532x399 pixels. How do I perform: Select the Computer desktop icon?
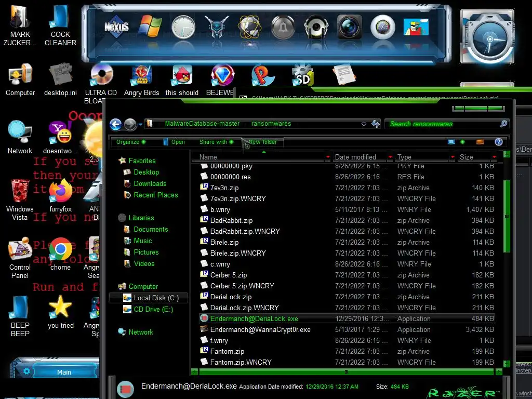tap(20, 81)
